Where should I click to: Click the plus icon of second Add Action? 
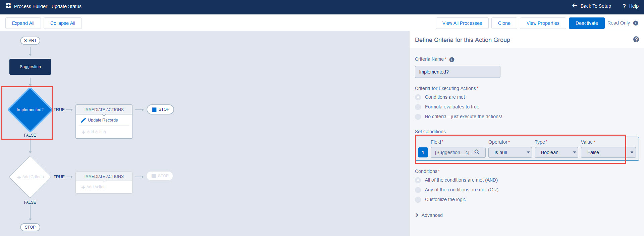point(83,187)
